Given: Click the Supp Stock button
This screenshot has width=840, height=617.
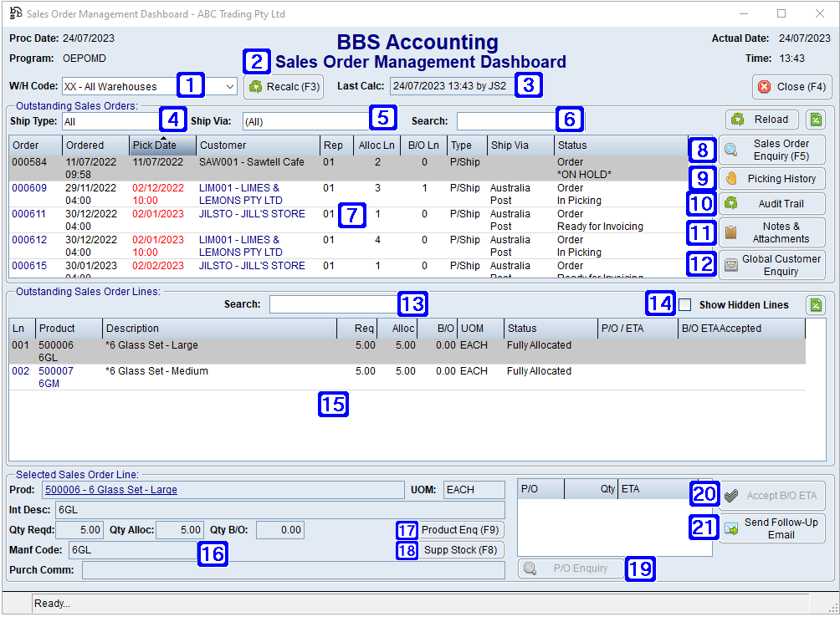Looking at the screenshot, I should (x=458, y=550).
